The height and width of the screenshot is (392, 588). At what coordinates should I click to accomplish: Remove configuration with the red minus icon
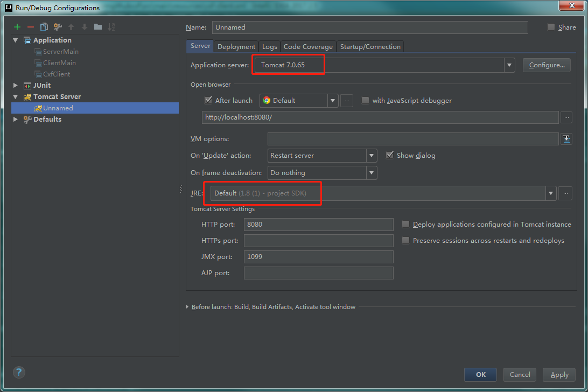(31, 27)
